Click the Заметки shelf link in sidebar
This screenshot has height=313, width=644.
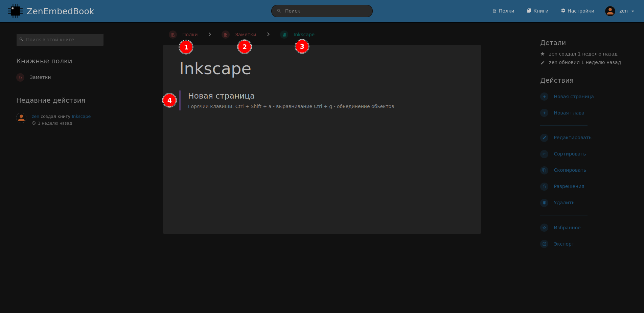[40, 77]
